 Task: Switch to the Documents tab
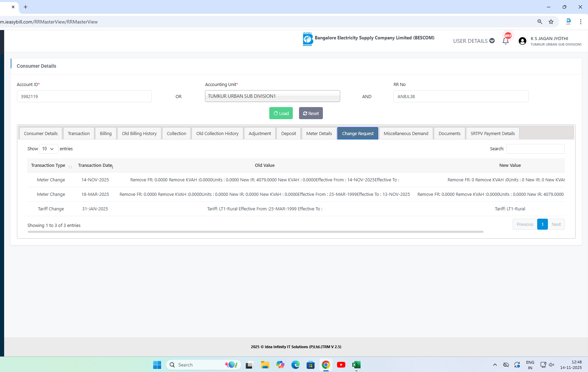coord(450,134)
